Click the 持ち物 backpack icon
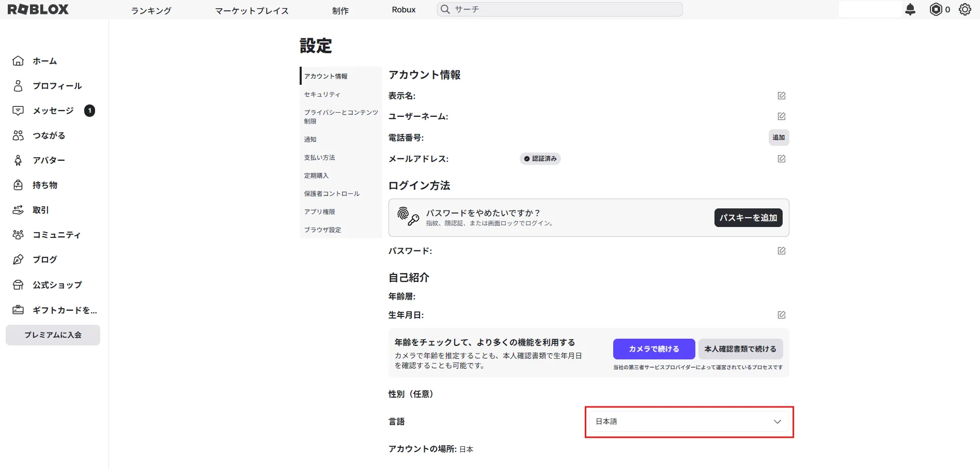Image resolution: width=980 pixels, height=469 pixels. pos(18,185)
